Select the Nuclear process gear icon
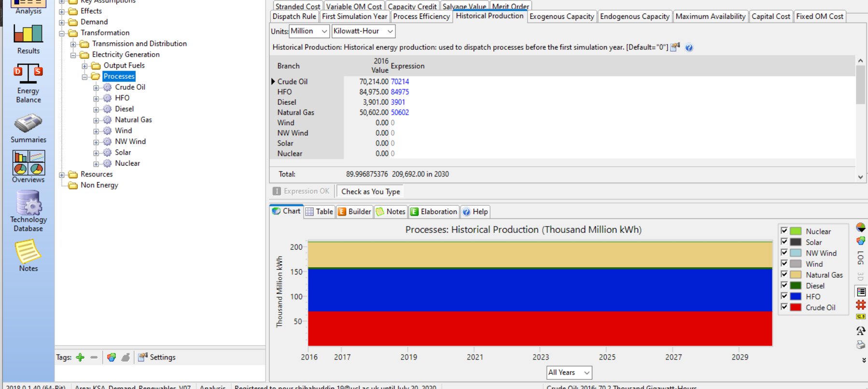 point(107,163)
